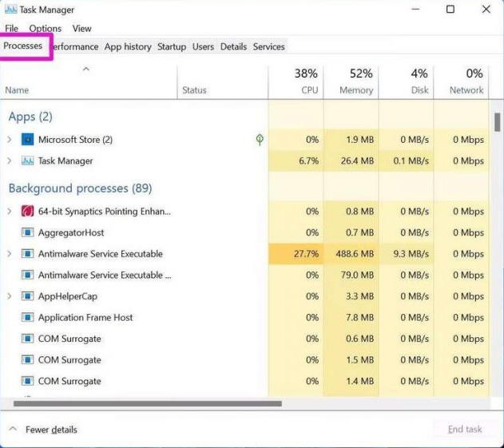The image size is (504, 448).
Task: Click the green leaf status icon for Microsoft Store
Action: (x=260, y=140)
